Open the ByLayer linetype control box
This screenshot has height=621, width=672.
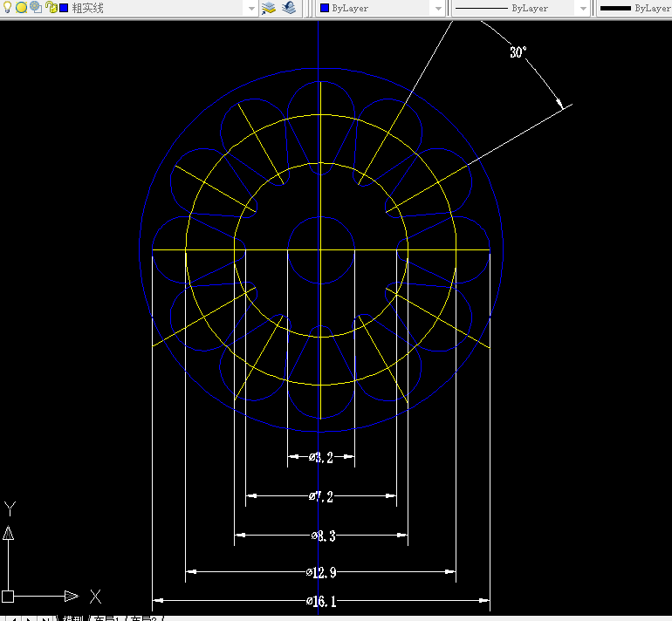pyautogui.click(x=520, y=8)
